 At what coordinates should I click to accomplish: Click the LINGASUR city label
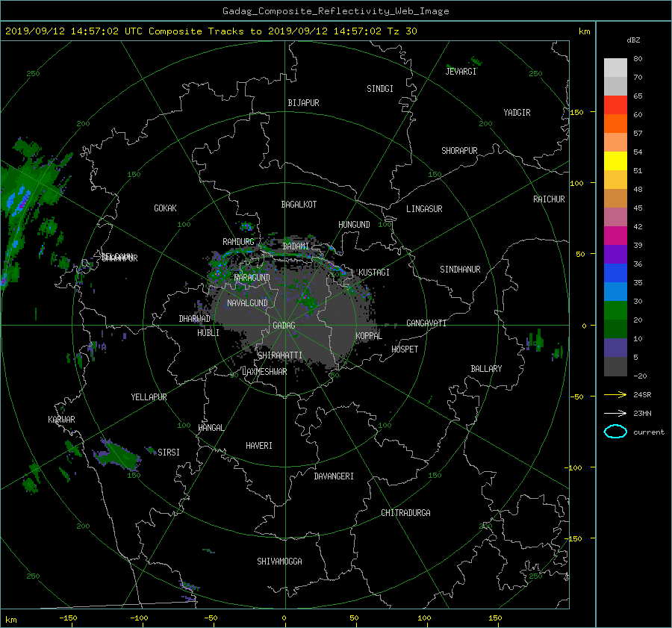[424, 209]
